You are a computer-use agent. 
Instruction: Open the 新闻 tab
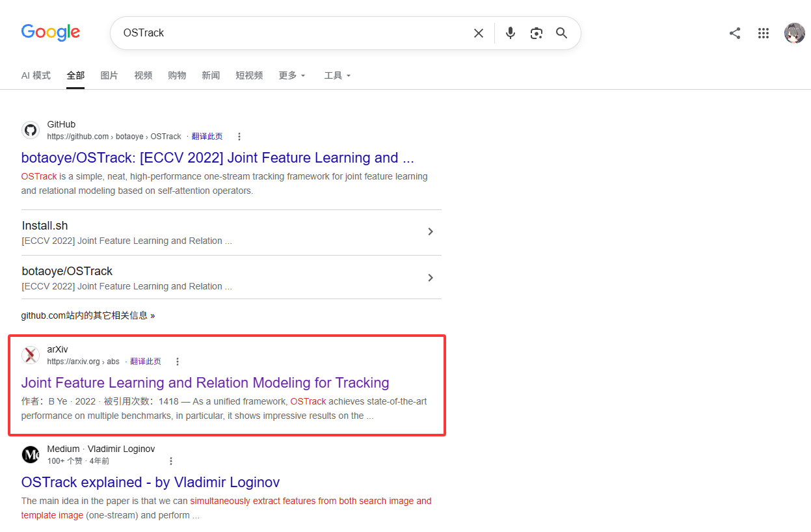[211, 75]
